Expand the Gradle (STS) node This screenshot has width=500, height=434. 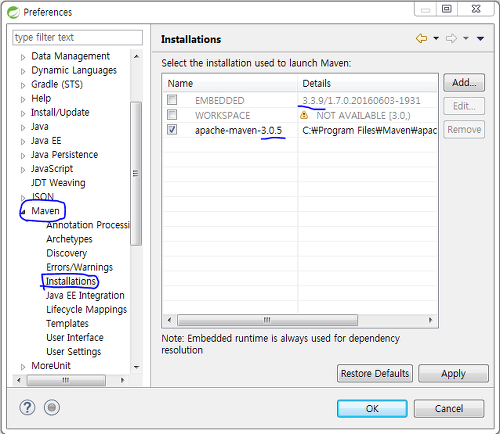click(23, 85)
